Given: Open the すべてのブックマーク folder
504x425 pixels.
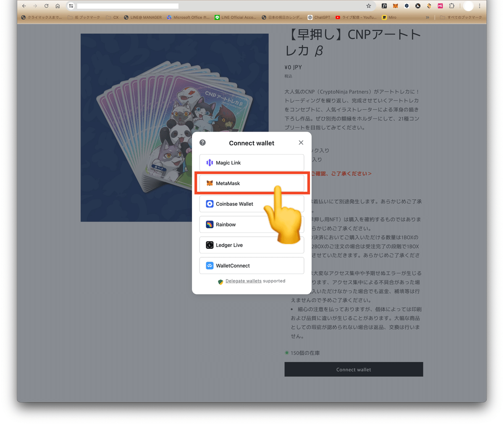Looking at the screenshot, I should [461, 17].
